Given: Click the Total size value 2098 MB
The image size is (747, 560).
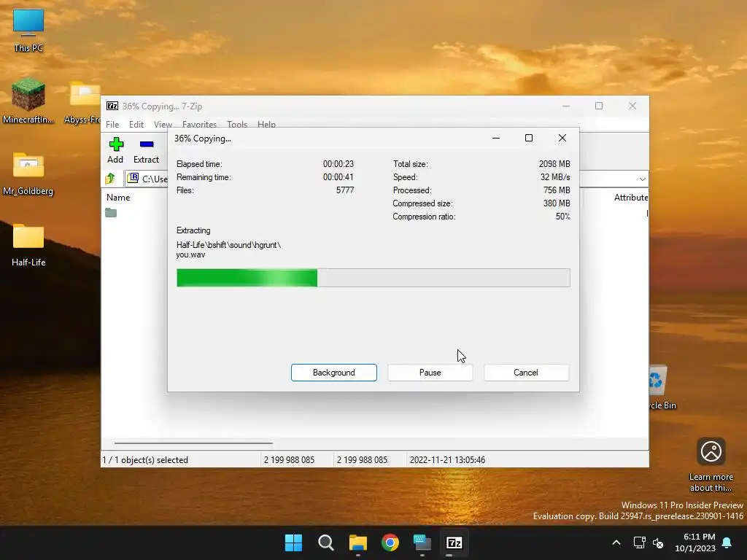Looking at the screenshot, I should click(554, 164).
